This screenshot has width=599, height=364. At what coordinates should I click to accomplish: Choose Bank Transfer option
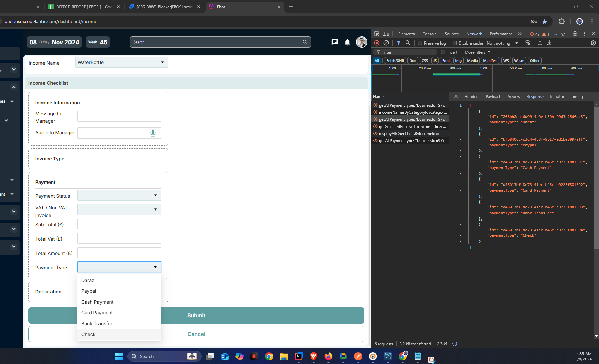coord(119,324)
